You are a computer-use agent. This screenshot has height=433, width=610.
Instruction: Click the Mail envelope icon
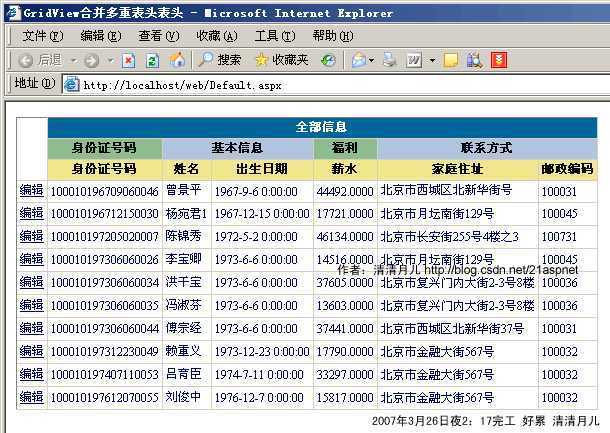358,60
